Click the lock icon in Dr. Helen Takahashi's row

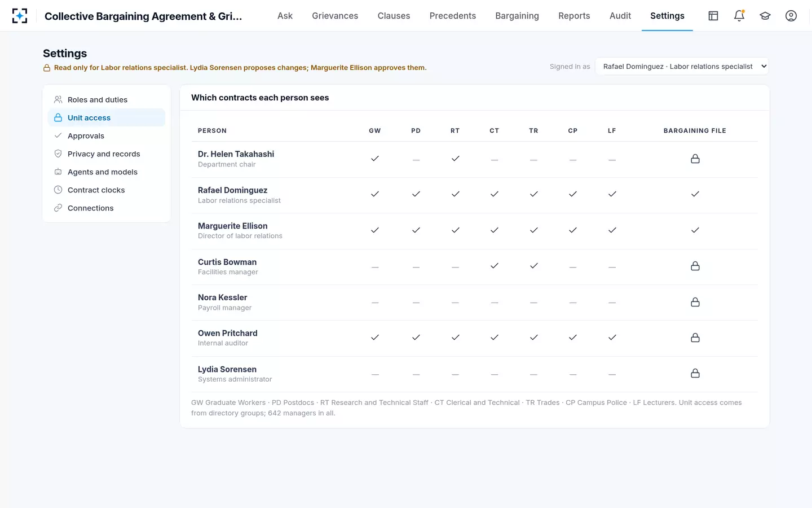[695, 159]
